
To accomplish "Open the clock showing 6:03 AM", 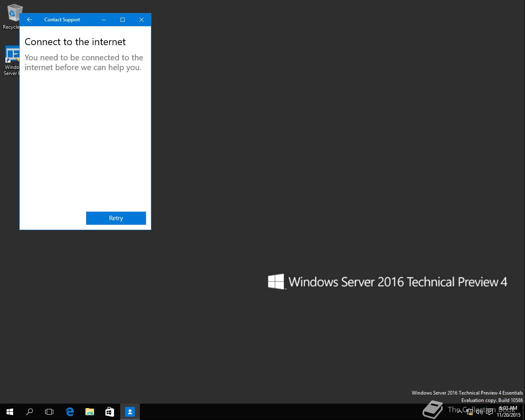I will point(509,412).
